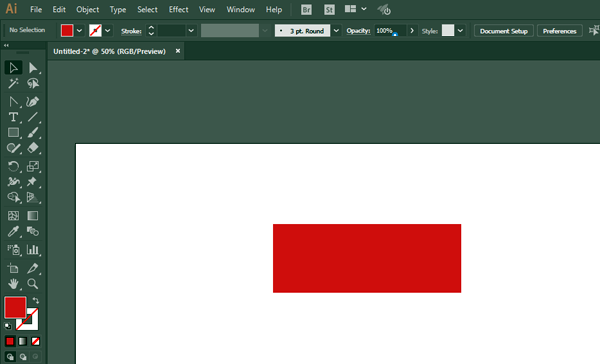Image resolution: width=600 pixels, height=364 pixels.
Task: Set paint mode to None
Action: [35, 341]
